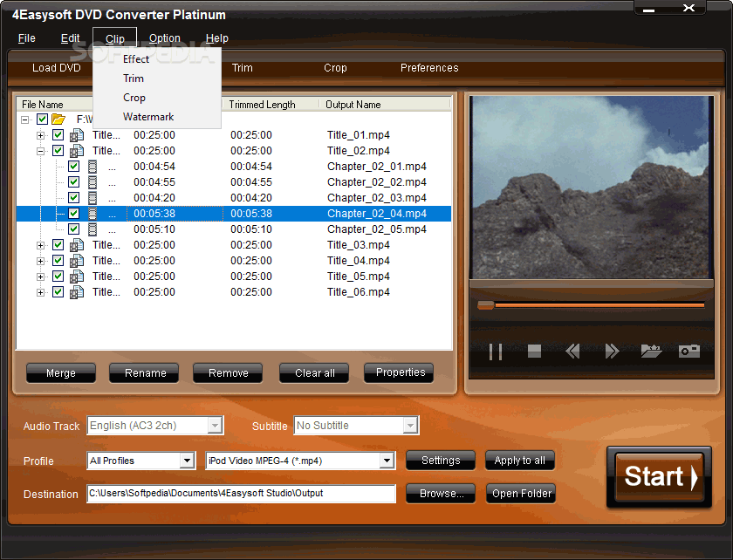The height and width of the screenshot is (560, 733).
Task: Open the Option menu
Action: pos(165,38)
